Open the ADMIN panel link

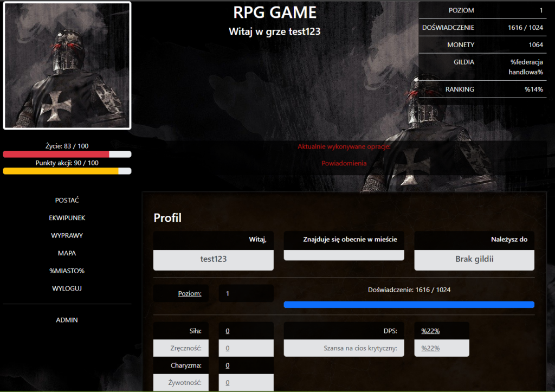67,320
